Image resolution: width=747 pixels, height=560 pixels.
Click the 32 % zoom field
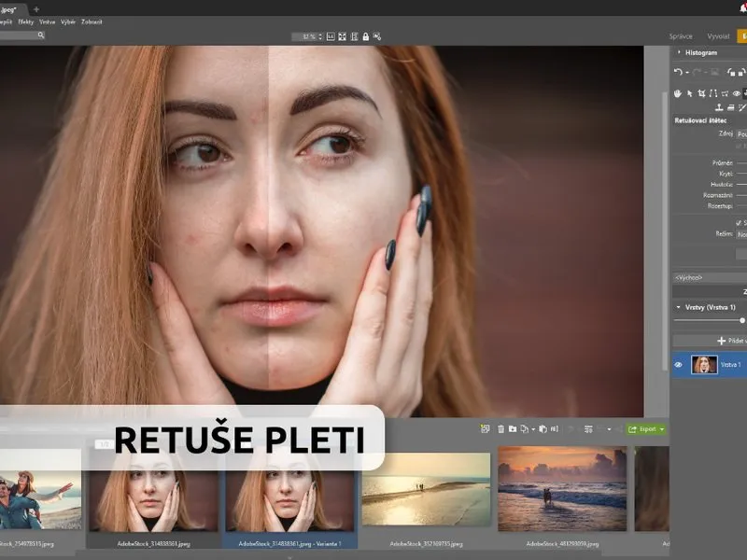click(x=305, y=36)
